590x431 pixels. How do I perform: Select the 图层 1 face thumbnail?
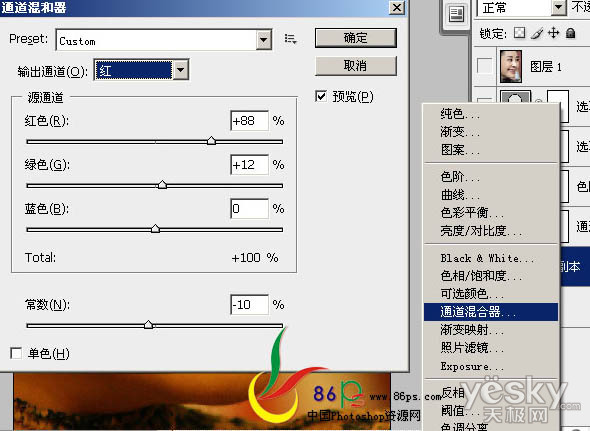511,67
